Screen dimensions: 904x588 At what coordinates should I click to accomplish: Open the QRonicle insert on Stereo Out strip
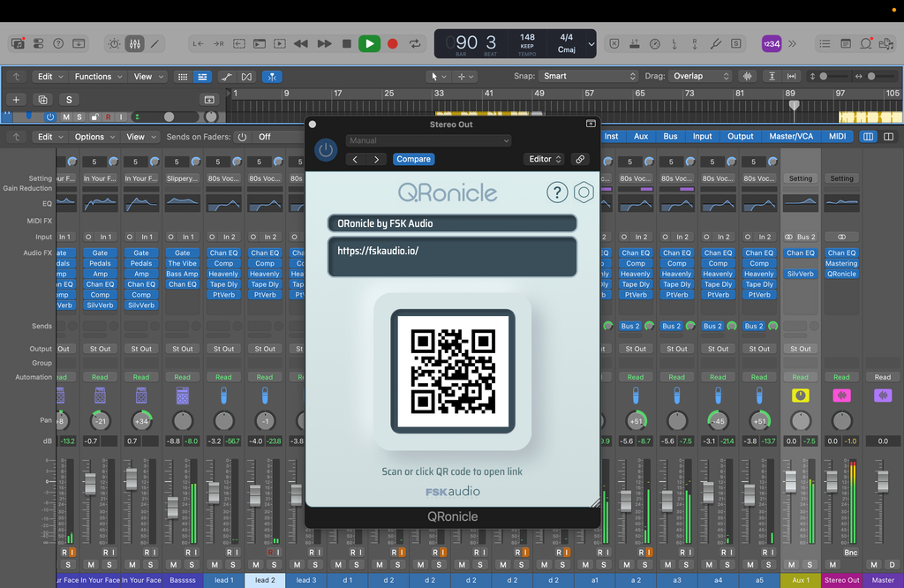point(841,274)
